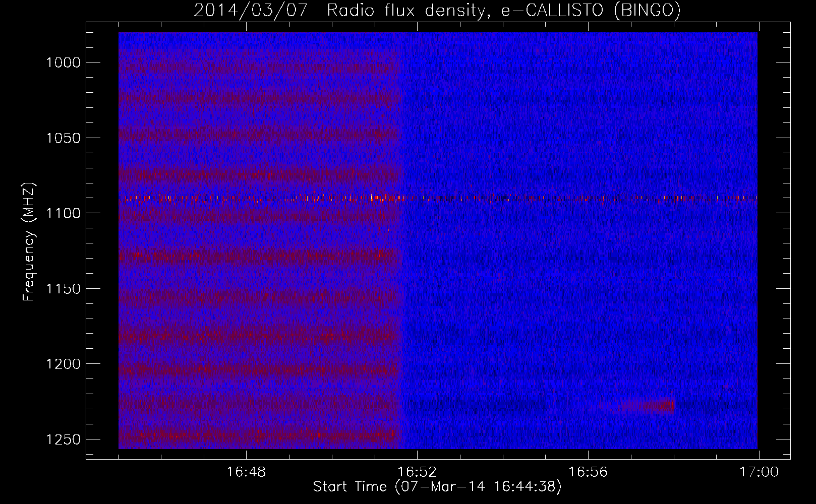Click the 16:52 time axis label
This screenshot has width=816, height=504.
coord(417,472)
